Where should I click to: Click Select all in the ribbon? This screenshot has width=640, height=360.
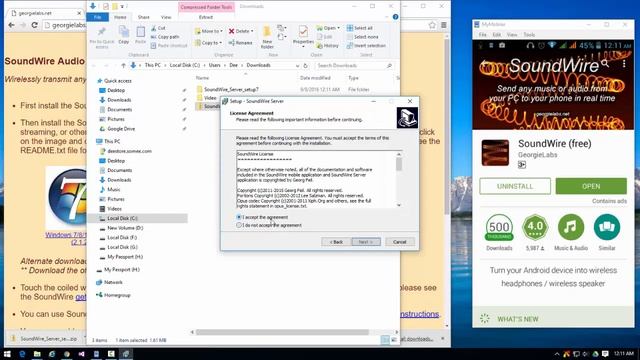360,28
